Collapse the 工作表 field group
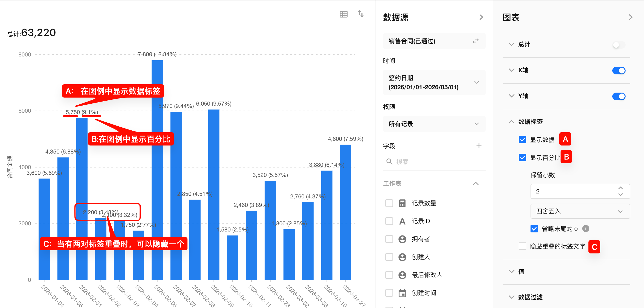This screenshot has height=308, width=644. click(475, 184)
